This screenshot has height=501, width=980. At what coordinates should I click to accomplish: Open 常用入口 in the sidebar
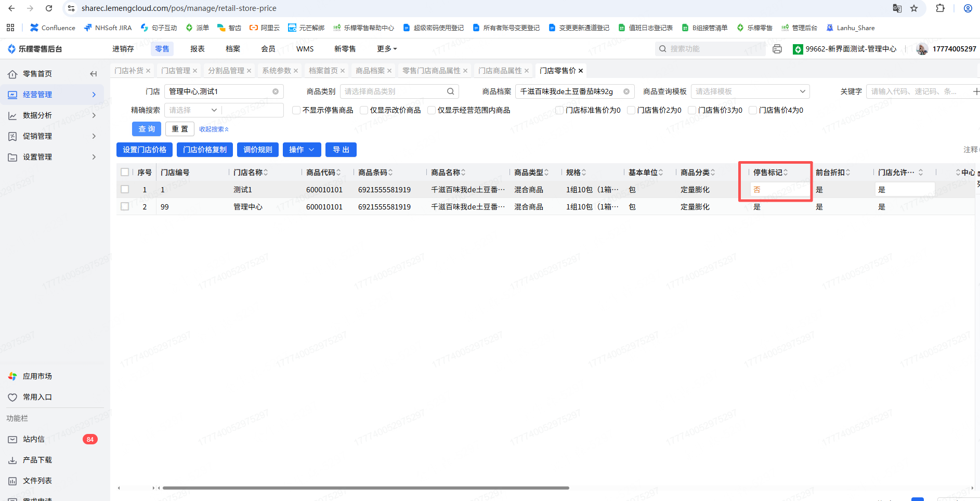[37, 397]
